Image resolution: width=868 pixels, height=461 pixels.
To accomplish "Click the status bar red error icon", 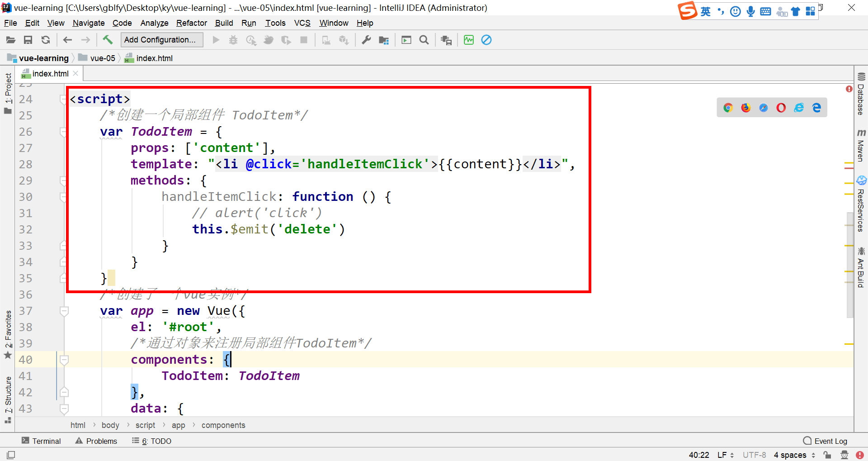I will point(859,455).
